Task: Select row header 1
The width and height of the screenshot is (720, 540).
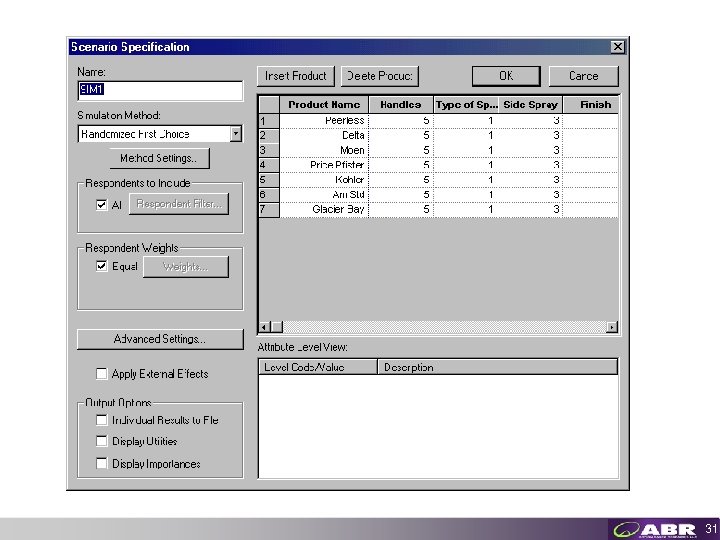Action: 269,121
